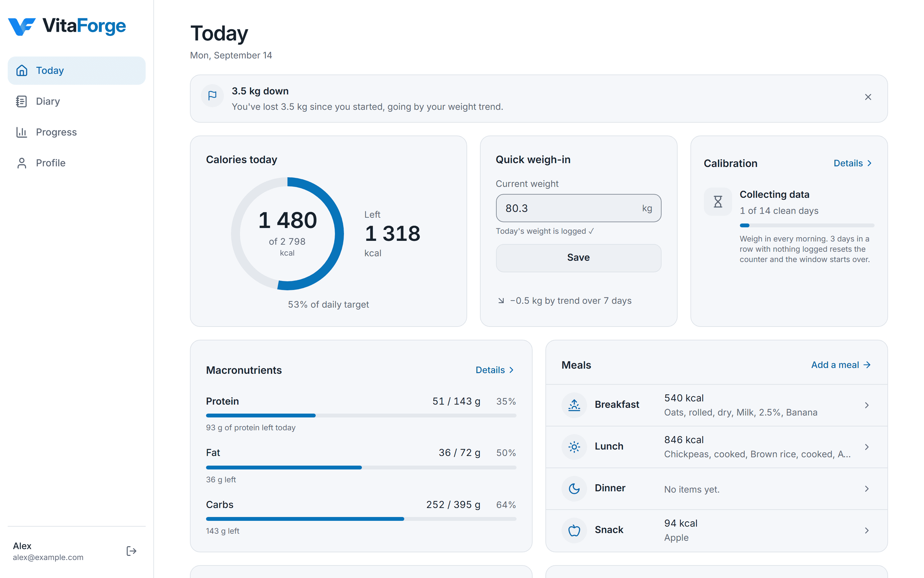Click the Carbs progress bar

tap(361, 519)
